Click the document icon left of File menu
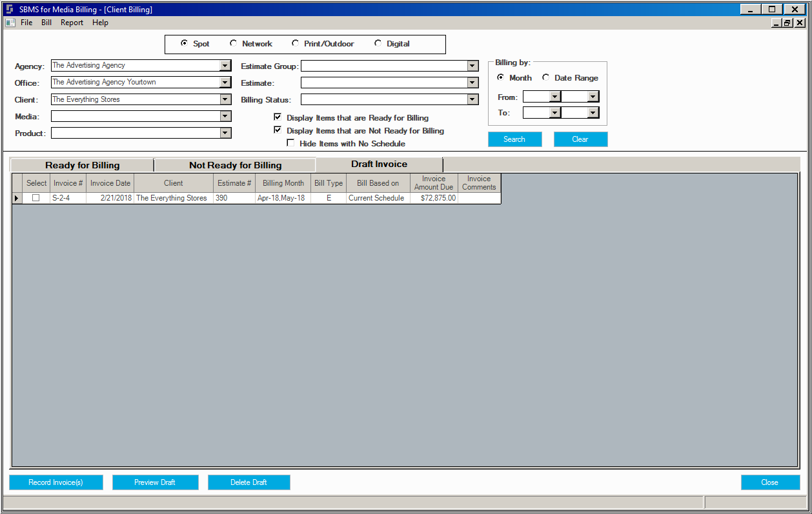Viewport: 812px width, 514px height. [x=10, y=23]
